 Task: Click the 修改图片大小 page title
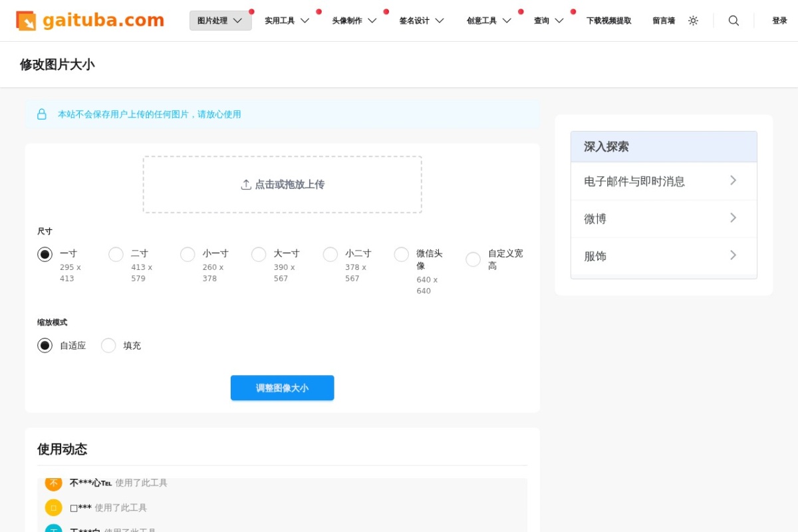57,65
